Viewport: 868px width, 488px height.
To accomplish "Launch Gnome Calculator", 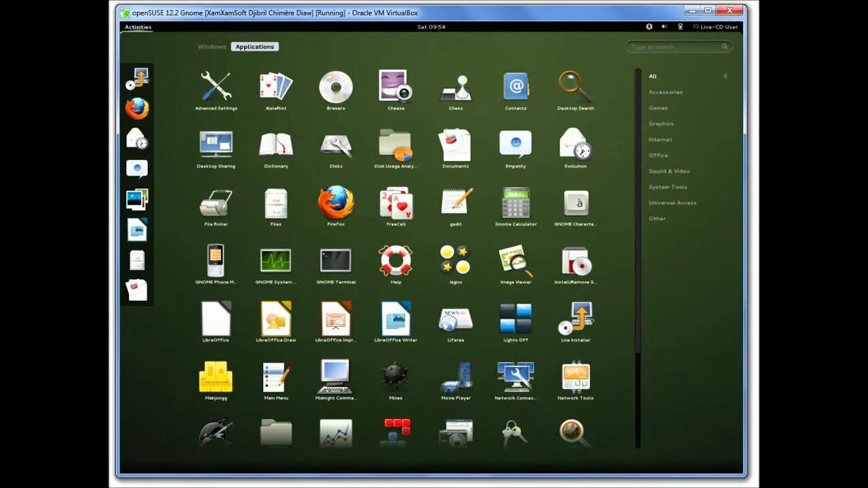I will pos(515,206).
